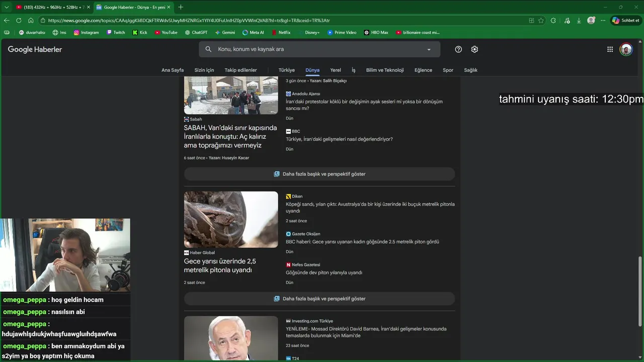Go to the browser home page icon
644x362 pixels.
(31, 21)
